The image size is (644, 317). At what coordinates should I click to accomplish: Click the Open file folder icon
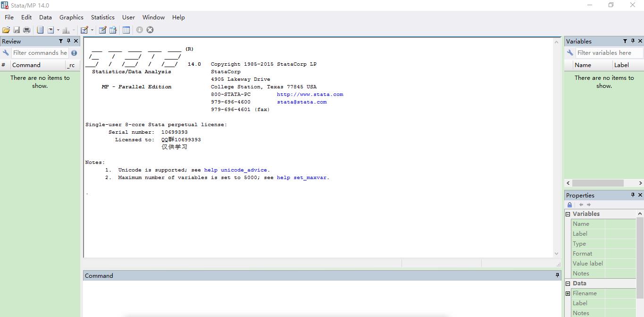coord(6,30)
